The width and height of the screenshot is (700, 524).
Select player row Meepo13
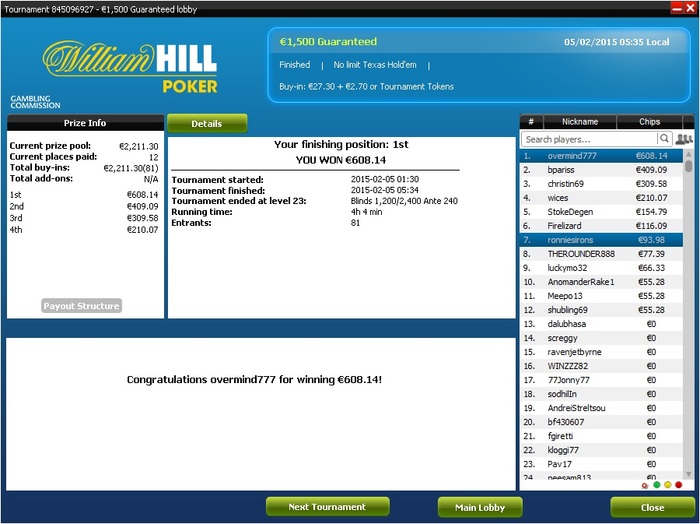click(x=601, y=296)
